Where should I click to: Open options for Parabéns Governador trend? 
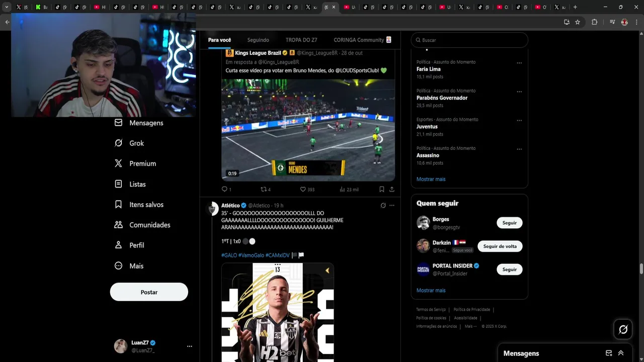click(x=519, y=92)
